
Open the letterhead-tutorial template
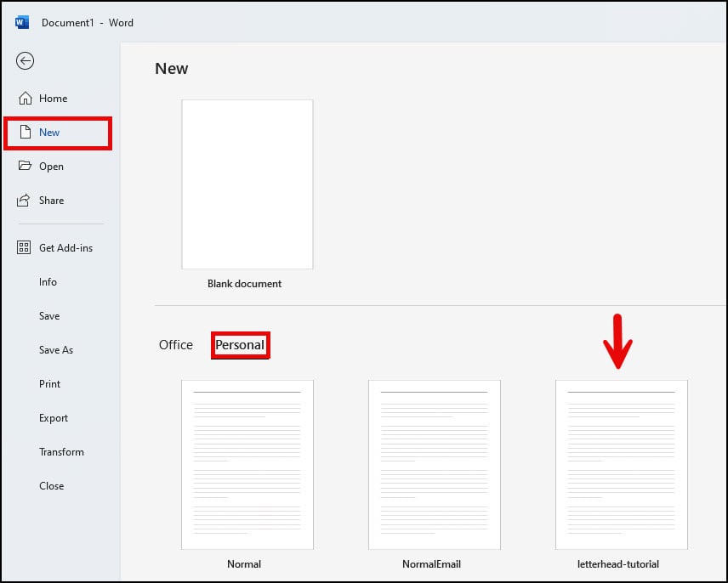[621, 464]
